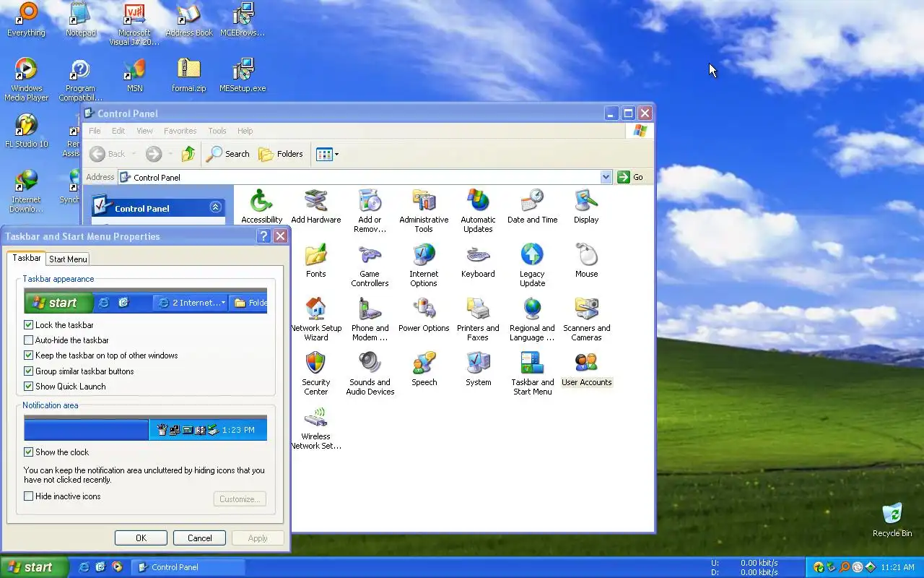Viewport: 924px width, 578px height.
Task: Open Internet Options icon
Action: point(424,264)
